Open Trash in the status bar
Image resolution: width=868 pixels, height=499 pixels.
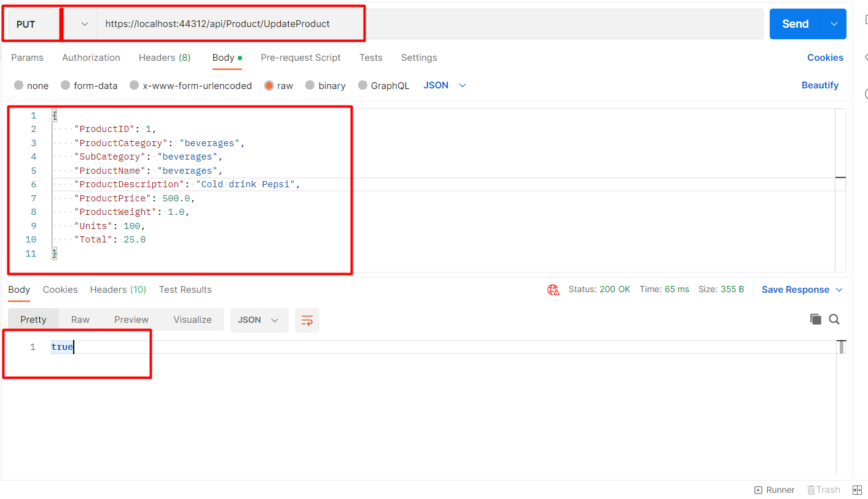(823, 490)
